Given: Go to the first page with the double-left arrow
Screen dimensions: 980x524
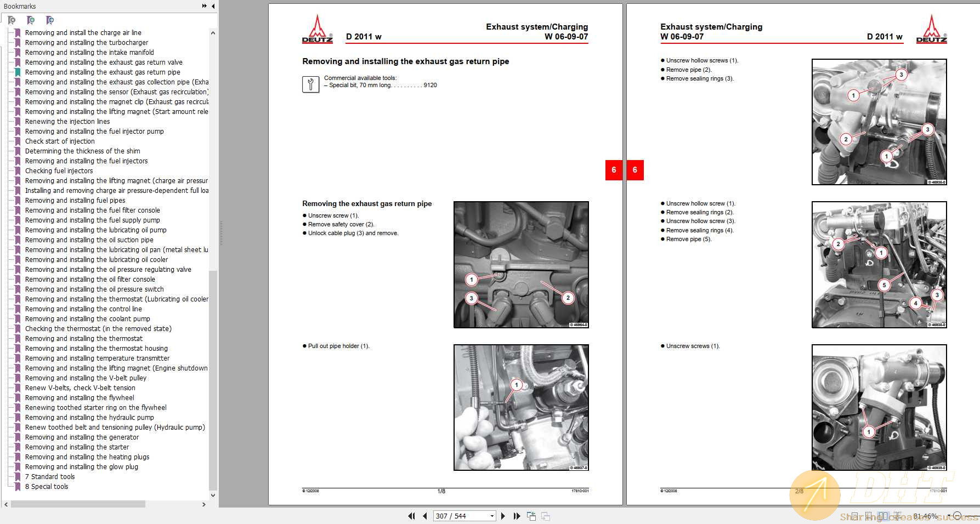Looking at the screenshot, I should [x=411, y=516].
